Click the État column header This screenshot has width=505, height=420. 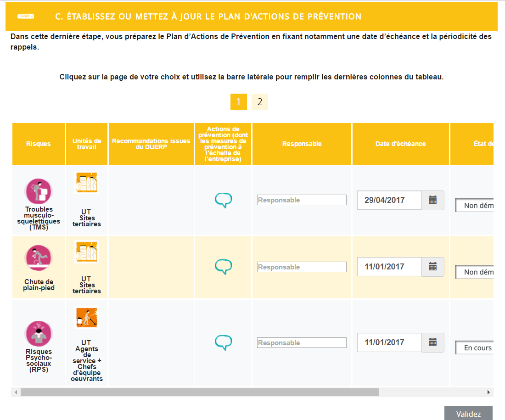coord(472,144)
